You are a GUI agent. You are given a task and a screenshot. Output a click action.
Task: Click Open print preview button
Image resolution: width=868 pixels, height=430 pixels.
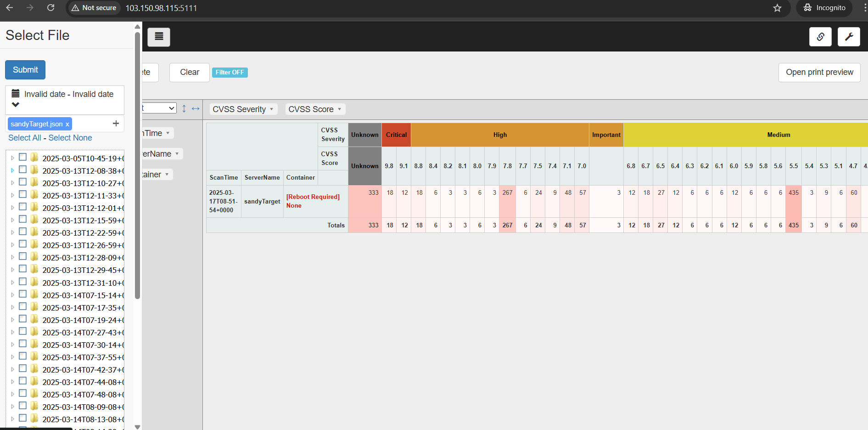[819, 73]
